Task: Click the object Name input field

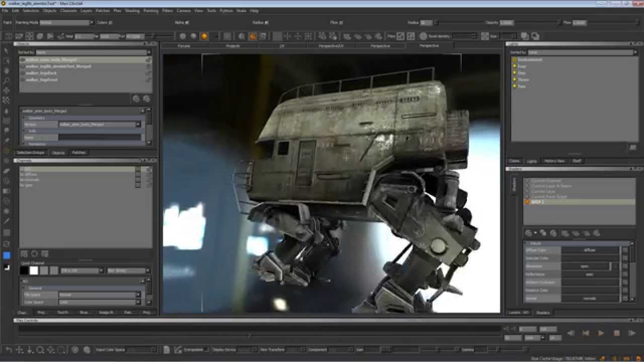Action: (x=100, y=137)
